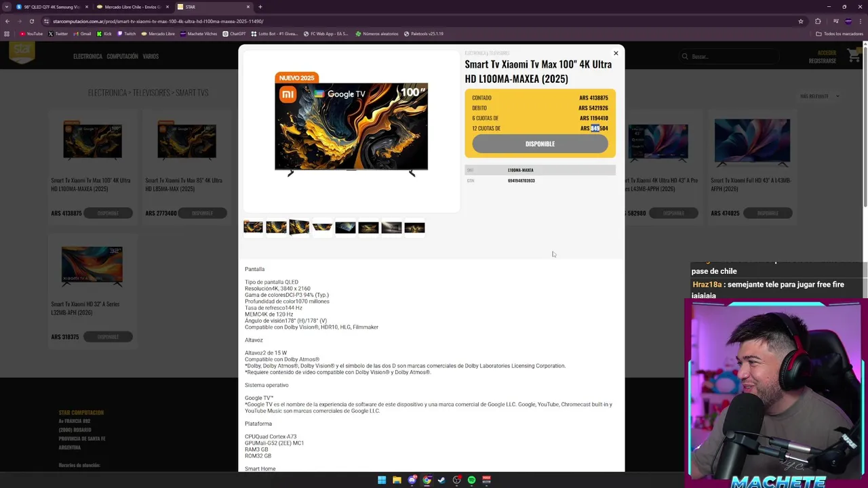Open the Chrome extensions puzzle icon

coord(818,21)
